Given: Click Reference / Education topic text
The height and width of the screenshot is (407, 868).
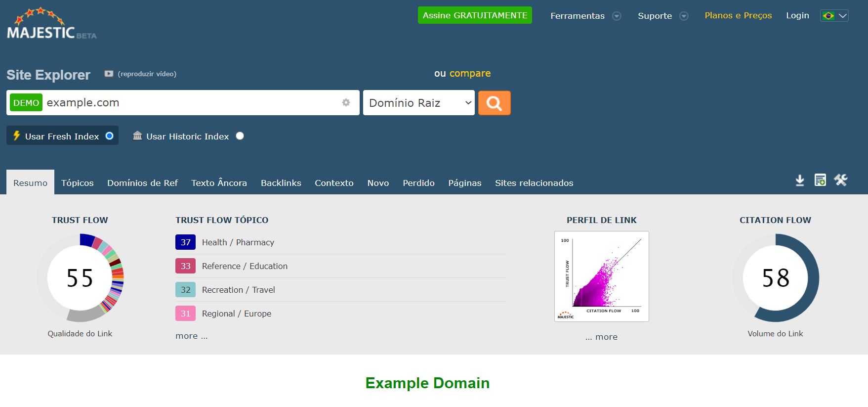Looking at the screenshot, I should 245,266.
